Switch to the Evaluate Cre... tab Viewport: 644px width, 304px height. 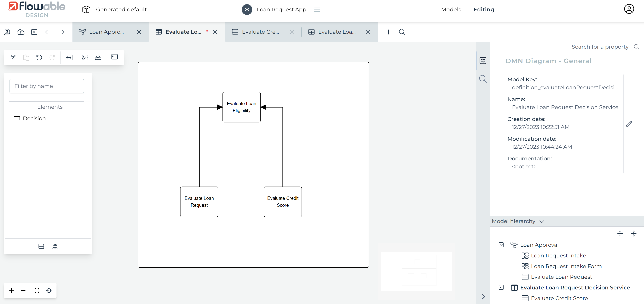coord(260,32)
